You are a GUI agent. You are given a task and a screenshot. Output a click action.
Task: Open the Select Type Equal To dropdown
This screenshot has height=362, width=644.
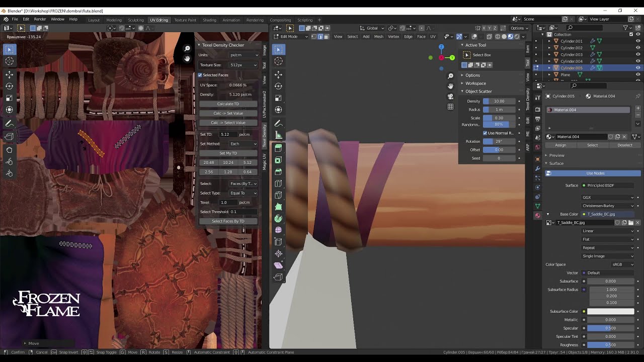click(244, 193)
